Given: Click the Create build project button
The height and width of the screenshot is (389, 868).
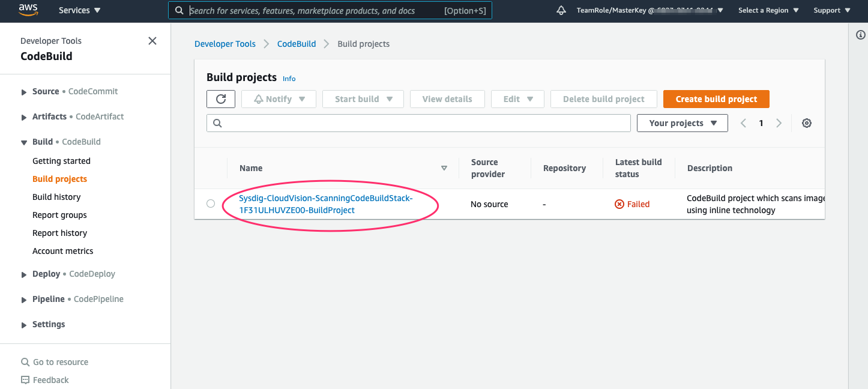Looking at the screenshot, I should [716, 99].
